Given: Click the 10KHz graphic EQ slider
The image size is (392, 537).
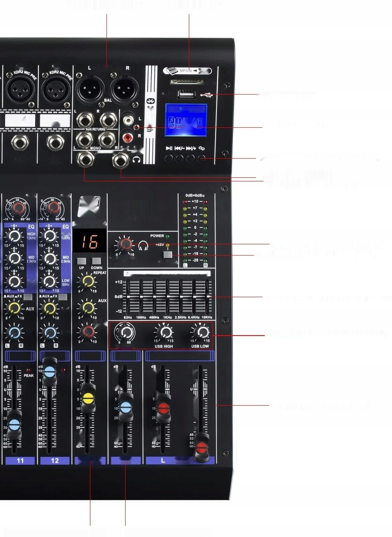Looking at the screenshot, I should point(207,297).
